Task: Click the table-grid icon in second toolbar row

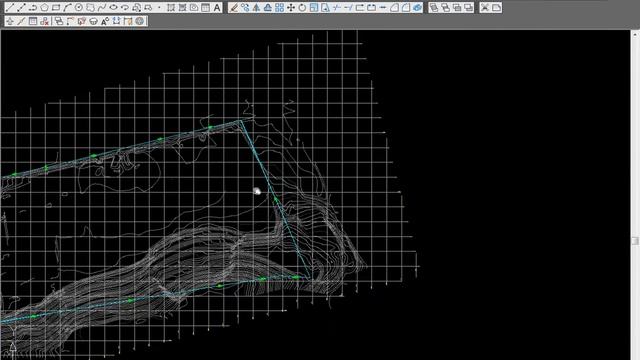Action: click(x=33, y=21)
